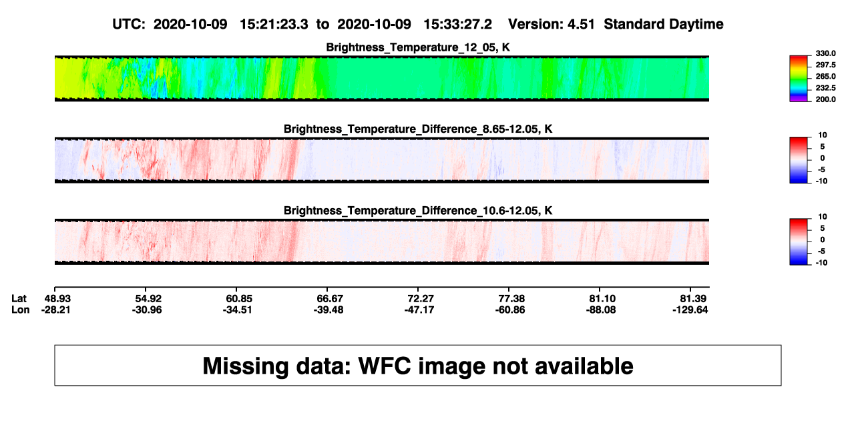This screenshot has height=445, width=868.
Task: Click longitude value -39.48
Action: tap(329, 310)
